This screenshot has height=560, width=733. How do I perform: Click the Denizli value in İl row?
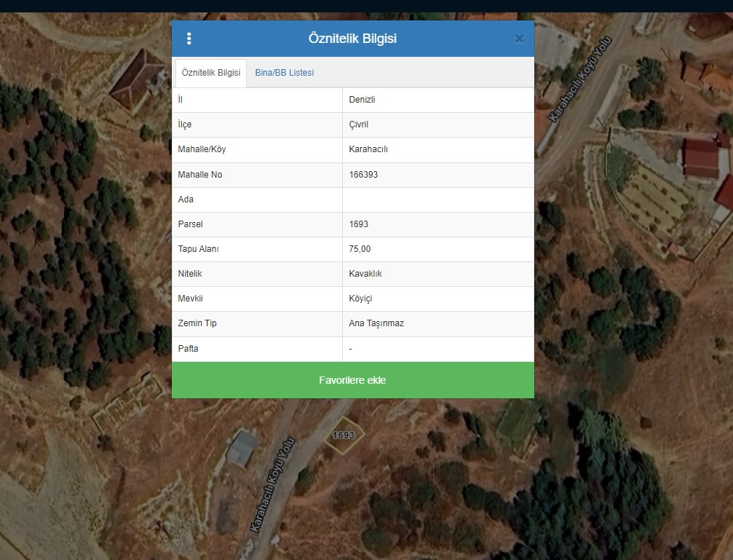click(362, 100)
